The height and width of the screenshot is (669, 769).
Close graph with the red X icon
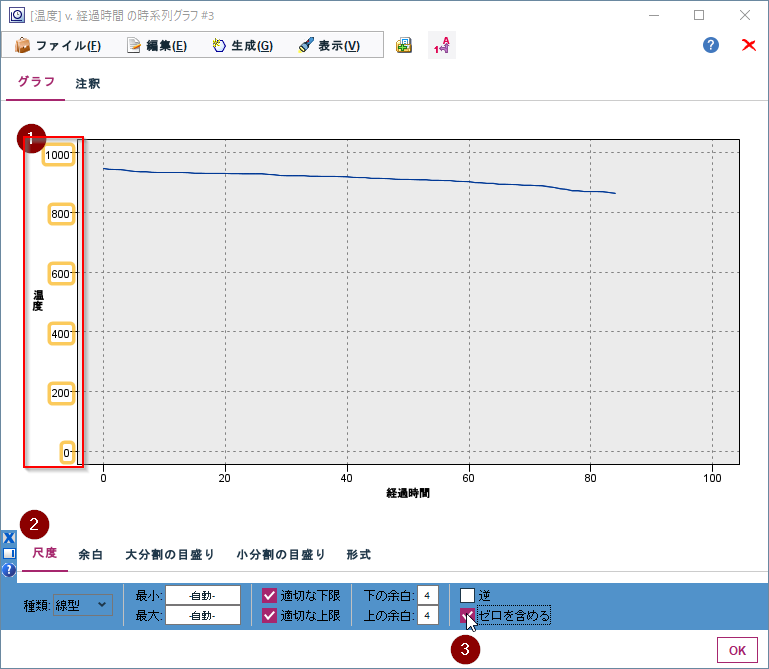tap(748, 45)
